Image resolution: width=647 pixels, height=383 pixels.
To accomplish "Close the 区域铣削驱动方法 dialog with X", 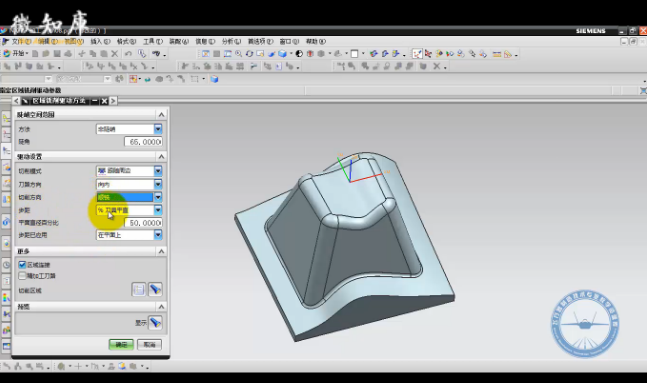I will 104,101.
